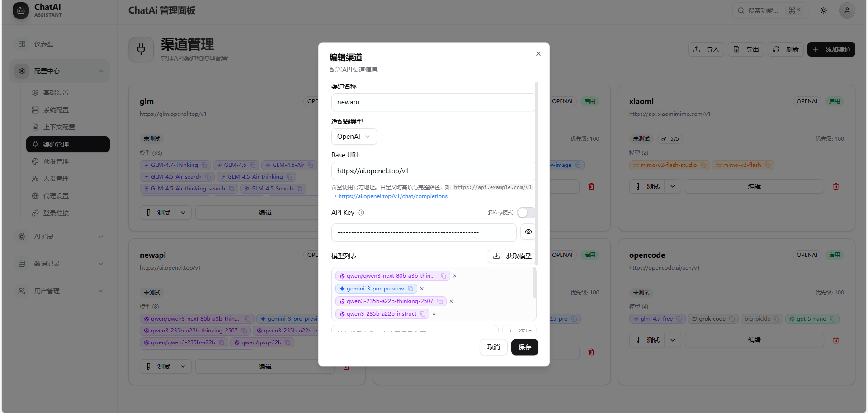Screen dimensions: 868x413
Task: Remove qwen3-235b-a22b-instruct from model list
Action: pos(434,314)
